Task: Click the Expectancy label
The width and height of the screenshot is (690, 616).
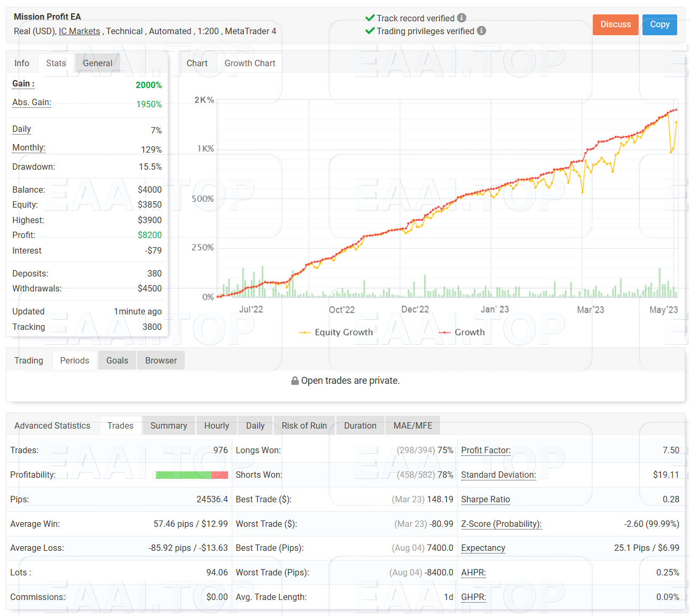Action: 483,548
